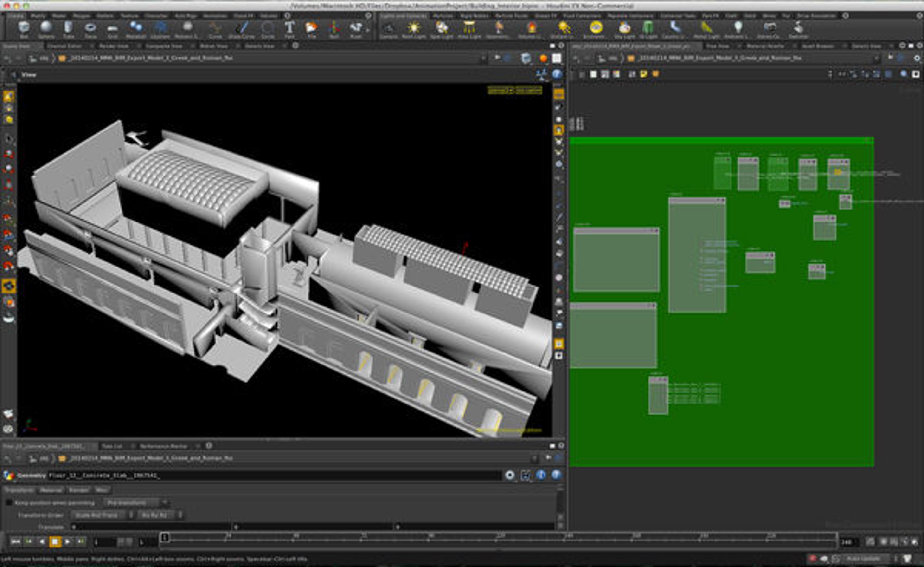Toggle Keep position when parenting checkbox
This screenshot has height=567, width=924.
(x=9, y=502)
